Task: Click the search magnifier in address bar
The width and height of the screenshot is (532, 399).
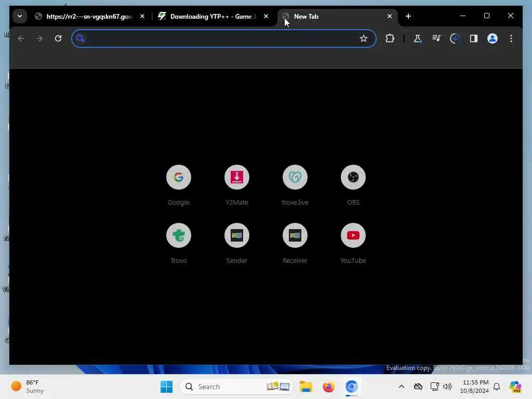Action: [80, 38]
